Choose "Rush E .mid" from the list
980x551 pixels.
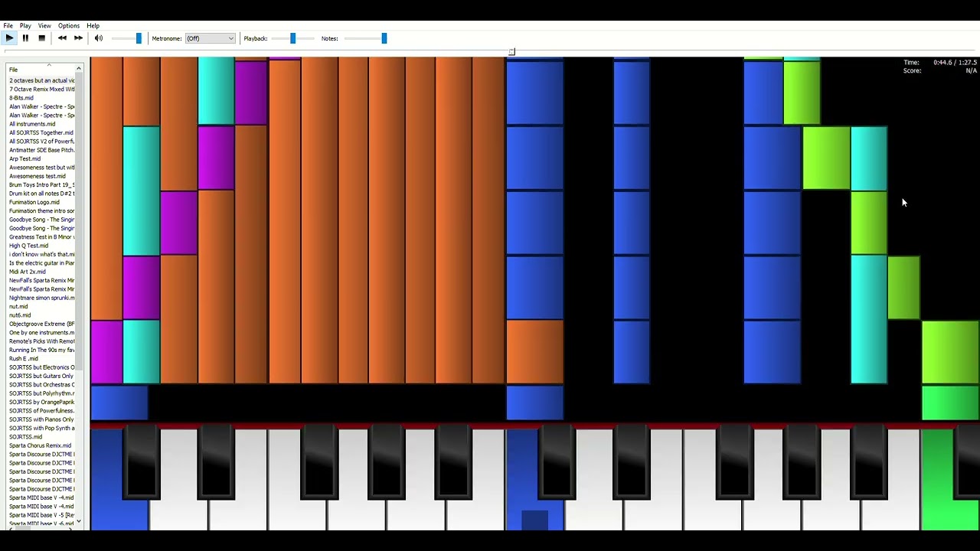[x=24, y=358]
